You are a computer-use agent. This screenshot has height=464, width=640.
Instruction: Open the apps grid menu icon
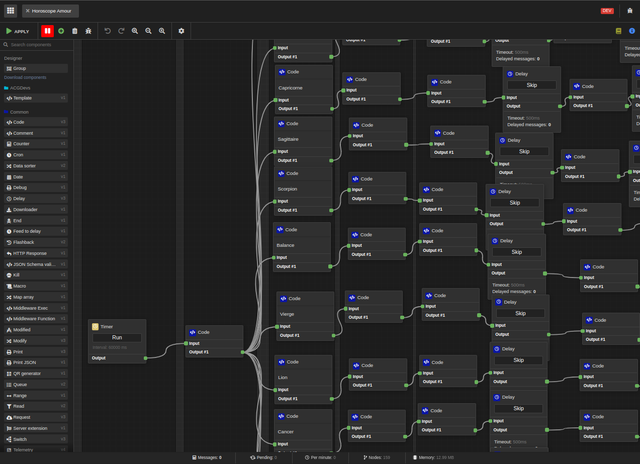10,11
